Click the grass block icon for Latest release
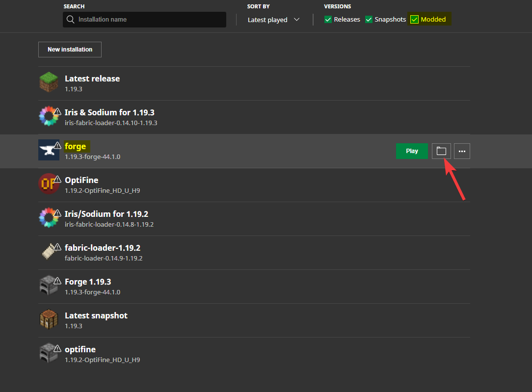 pos(49,82)
